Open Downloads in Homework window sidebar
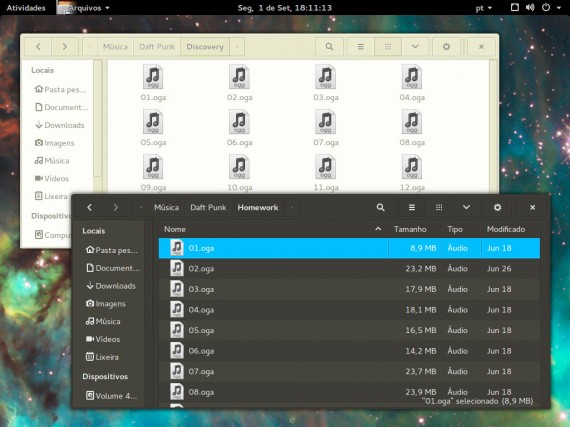This screenshot has width=570, height=427. pyautogui.click(x=111, y=286)
